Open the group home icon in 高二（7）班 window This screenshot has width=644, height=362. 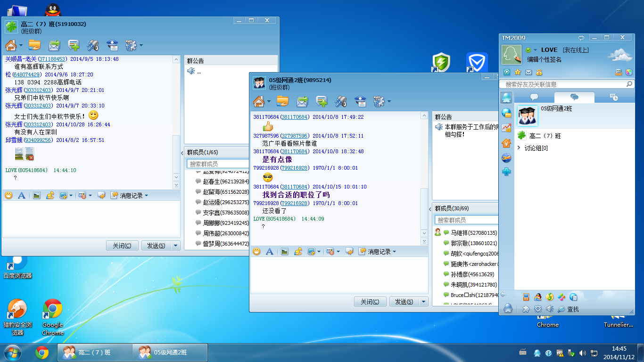coord(11,45)
